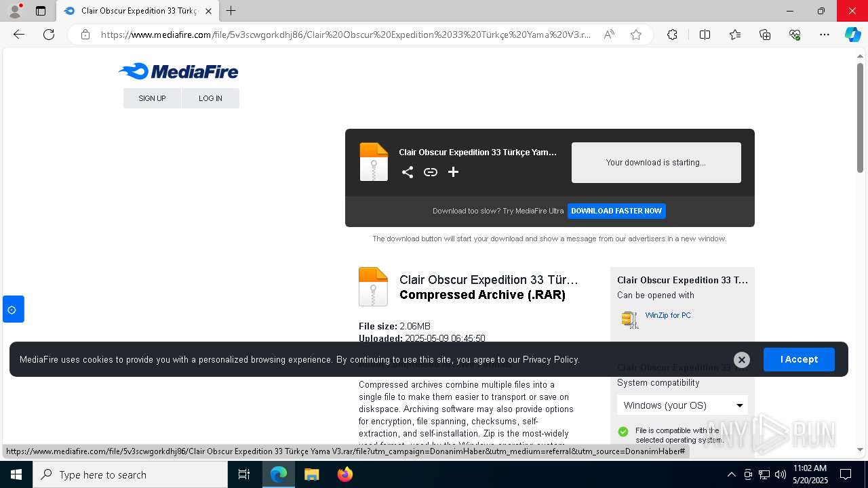Open Browser essentials heart icon
This screenshot has width=868, height=488.
pos(795,35)
